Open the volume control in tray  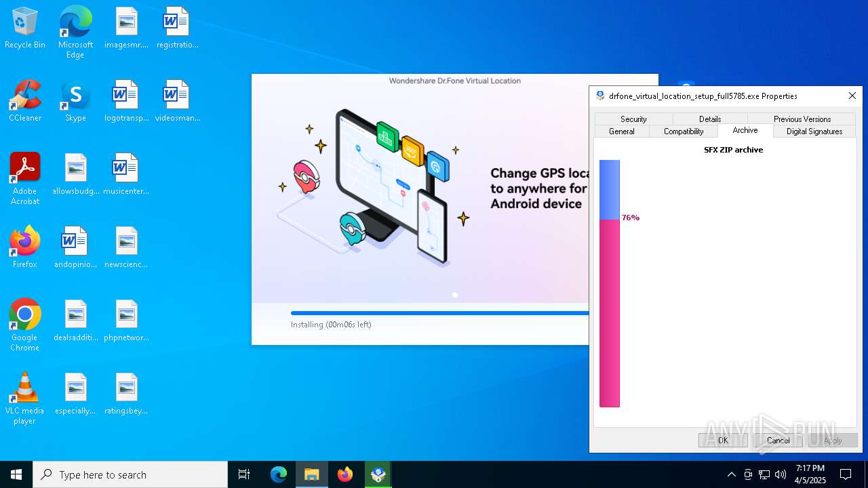(x=781, y=474)
